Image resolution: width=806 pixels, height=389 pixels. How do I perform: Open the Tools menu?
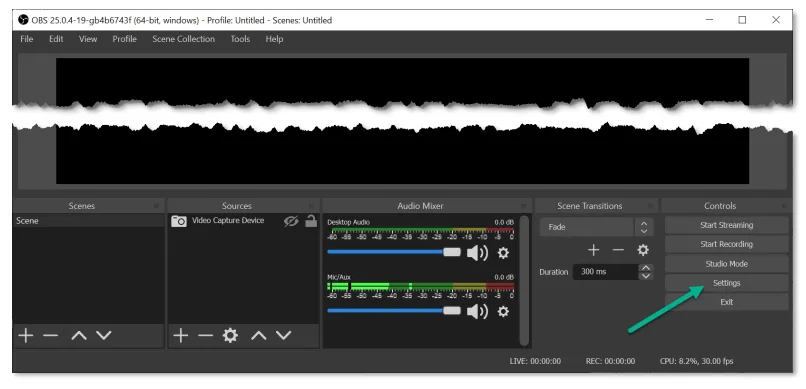240,39
